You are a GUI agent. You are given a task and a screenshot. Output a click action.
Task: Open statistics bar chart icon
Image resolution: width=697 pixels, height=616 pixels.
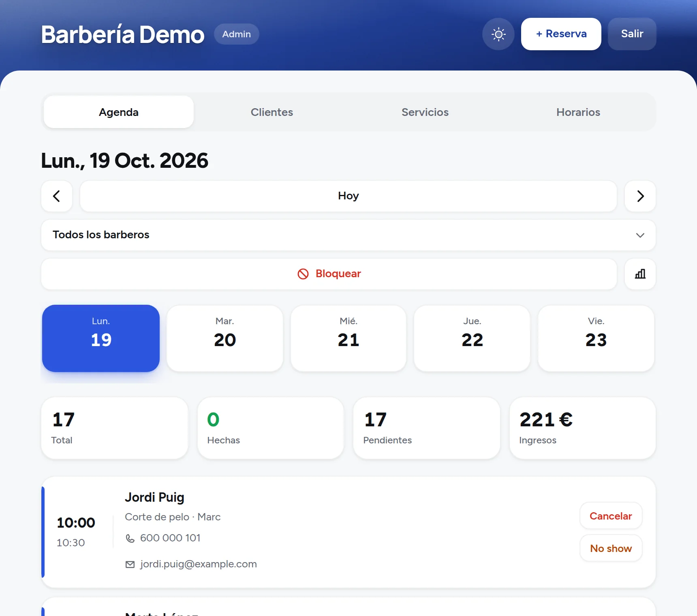click(x=640, y=274)
